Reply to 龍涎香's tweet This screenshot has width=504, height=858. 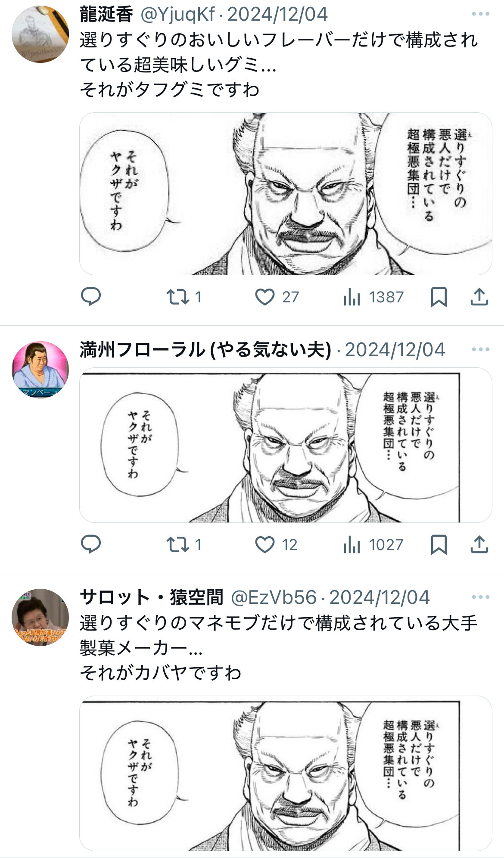[91, 297]
